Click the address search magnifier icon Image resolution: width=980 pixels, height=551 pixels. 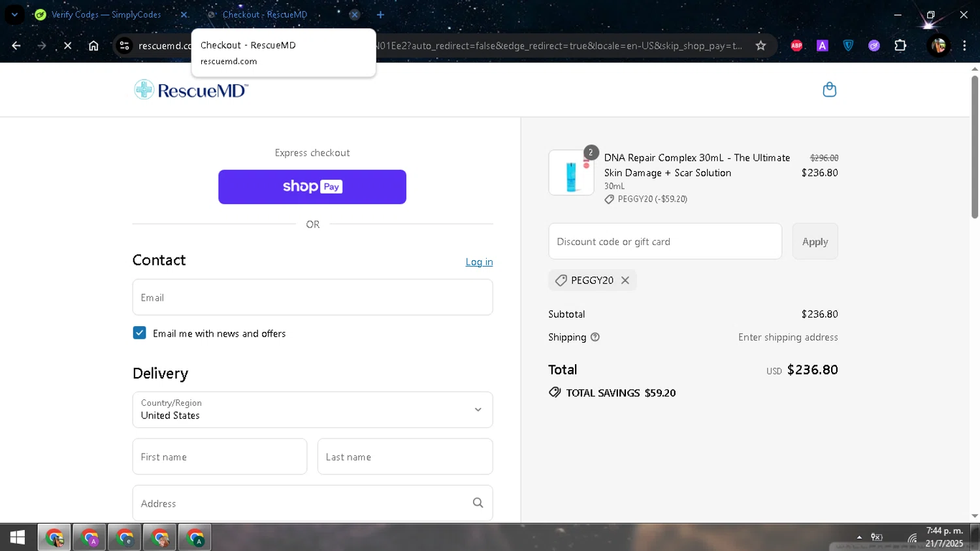tap(478, 503)
